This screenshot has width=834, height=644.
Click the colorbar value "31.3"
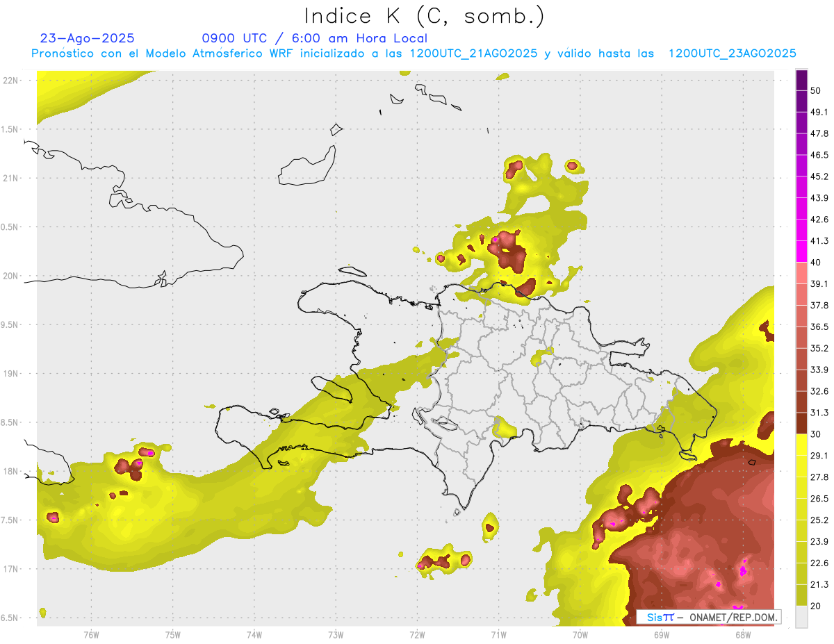(819, 413)
